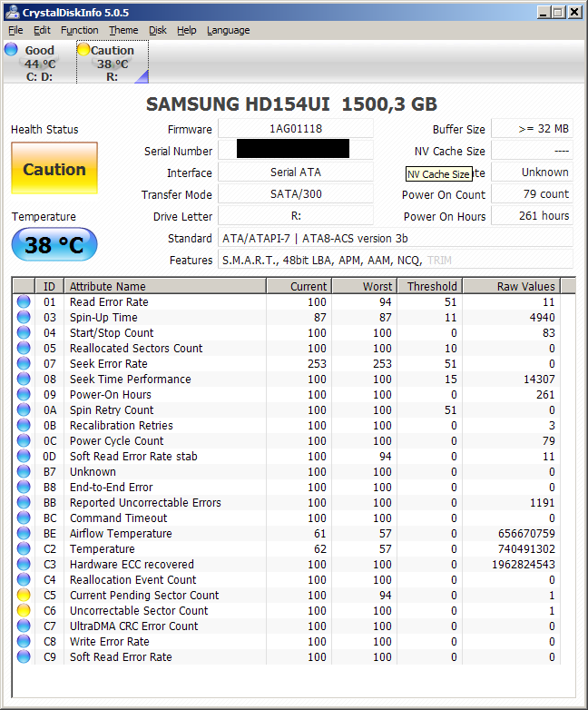The height and width of the screenshot is (710, 588).
Task: Click the SAMSUNG HD154UI drive title
Action: [x=291, y=104]
